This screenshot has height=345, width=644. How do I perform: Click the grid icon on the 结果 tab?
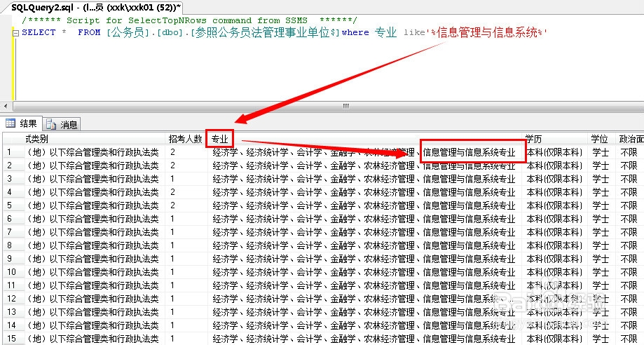pyautogui.click(x=11, y=123)
